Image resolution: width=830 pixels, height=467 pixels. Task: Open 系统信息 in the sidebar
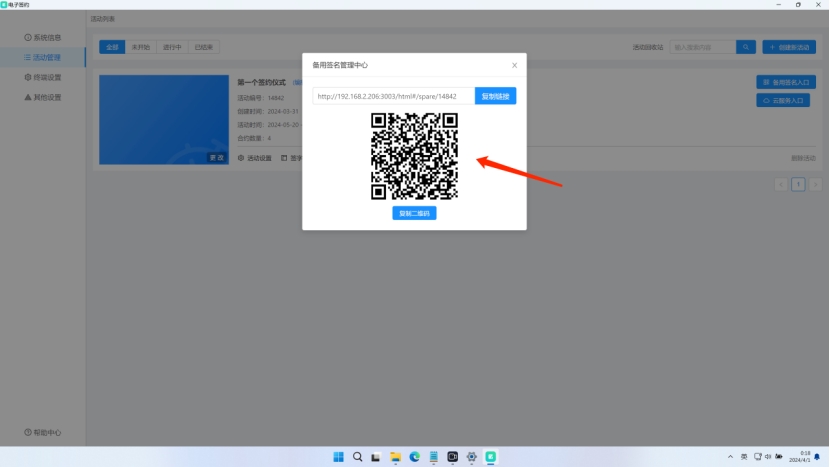[43, 38]
